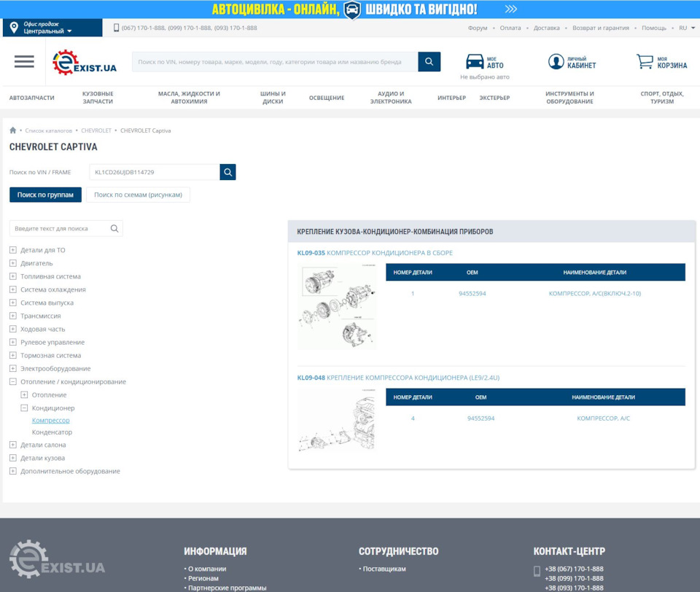Open ИНСТРУМЕНТЫ И ОБОРУДОВАНИЕ menu
700x592 pixels.
(569, 98)
